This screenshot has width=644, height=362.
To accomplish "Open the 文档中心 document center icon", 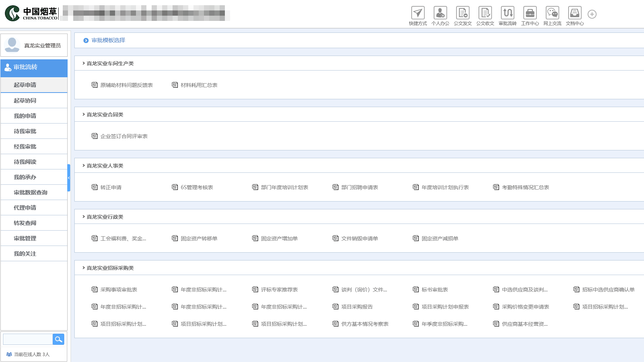I will tap(575, 13).
